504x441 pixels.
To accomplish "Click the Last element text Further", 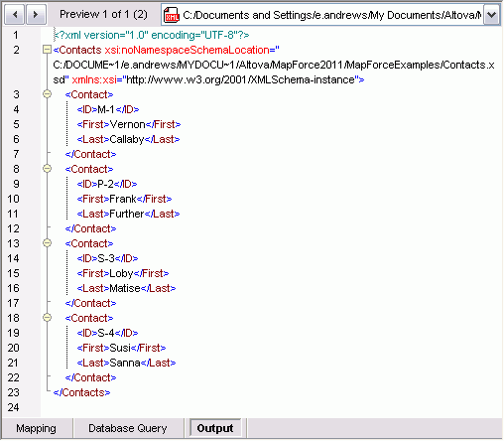I will [x=127, y=214].
